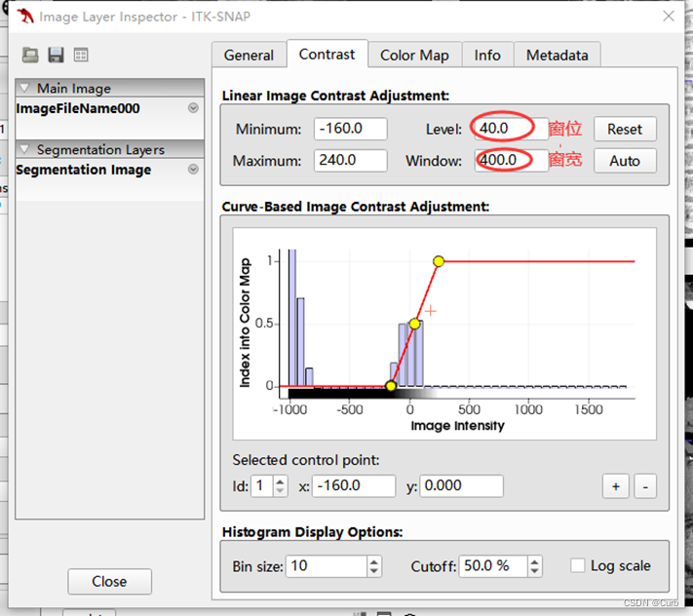693x616 pixels.
Task: Click the Window value field
Action: pyautogui.click(x=511, y=160)
